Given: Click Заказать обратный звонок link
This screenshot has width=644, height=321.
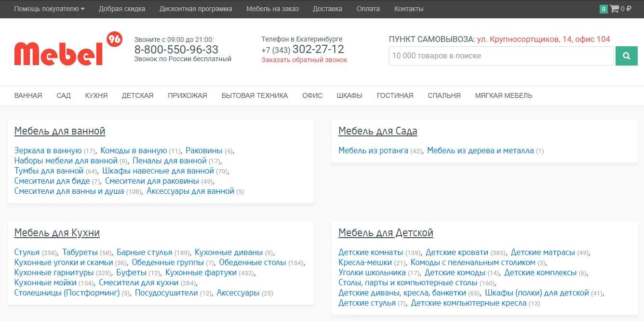Looking at the screenshot, I should click(x=304, y=60).
